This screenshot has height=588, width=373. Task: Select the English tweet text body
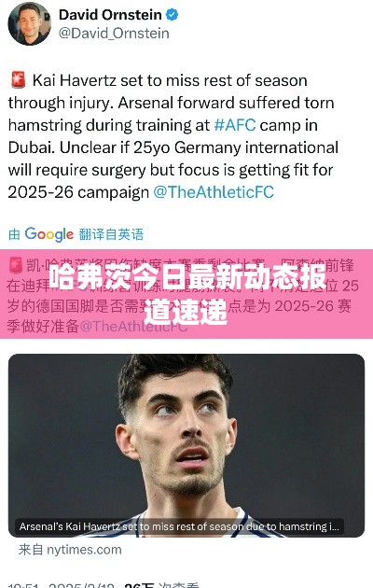tap(173, 136)
